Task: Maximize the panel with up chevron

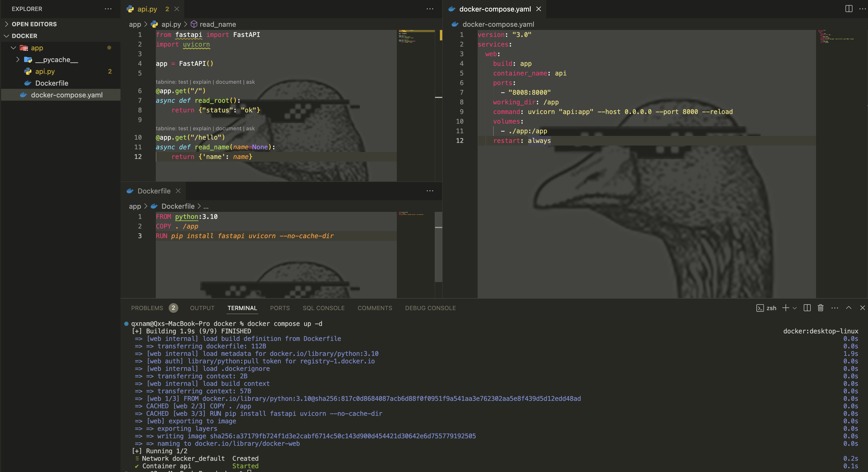Action: 849,308
